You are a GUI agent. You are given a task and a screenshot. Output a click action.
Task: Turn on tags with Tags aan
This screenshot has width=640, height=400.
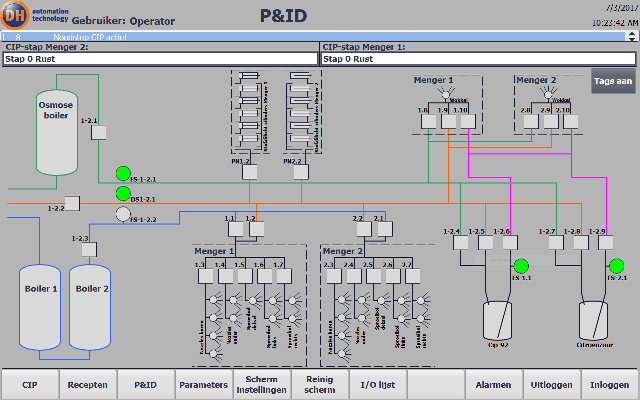(x=612, y=81)
